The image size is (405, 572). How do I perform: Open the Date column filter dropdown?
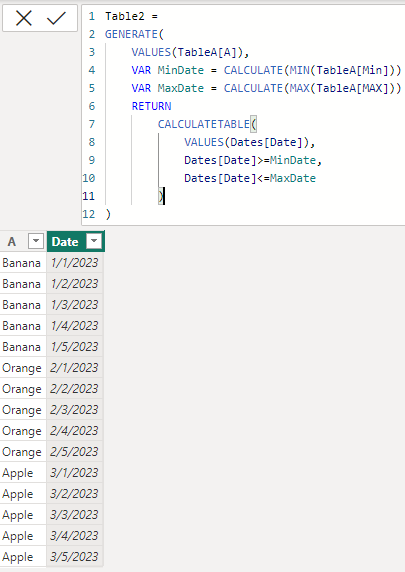tap(94, 241)
